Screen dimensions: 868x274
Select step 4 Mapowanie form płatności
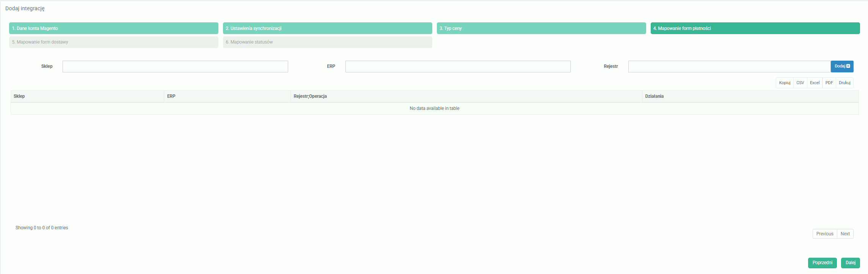click(x=755, y=28)
